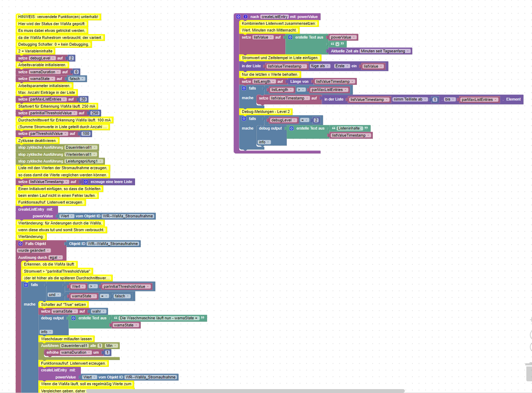Screen dimensions: 532x393
Task: Open gear on 'falls Wert > parInitialThresholdValue' block
Action: [26, 285]
